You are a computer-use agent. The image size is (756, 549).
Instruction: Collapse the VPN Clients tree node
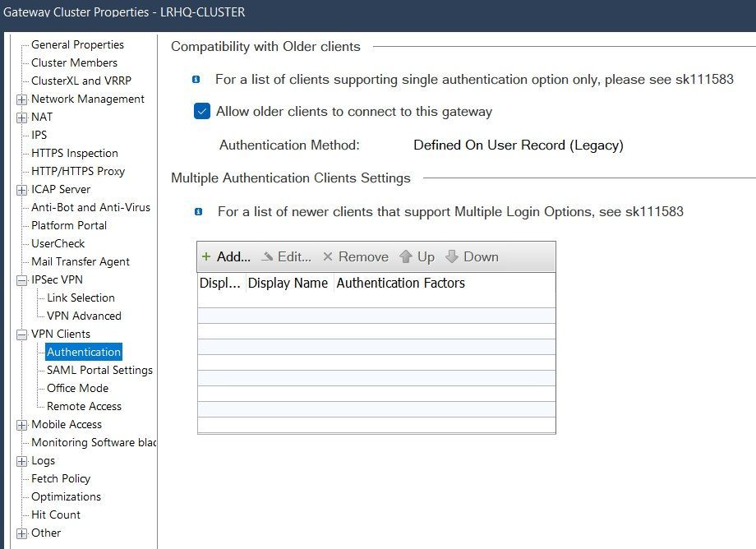[x=21, y=334]
